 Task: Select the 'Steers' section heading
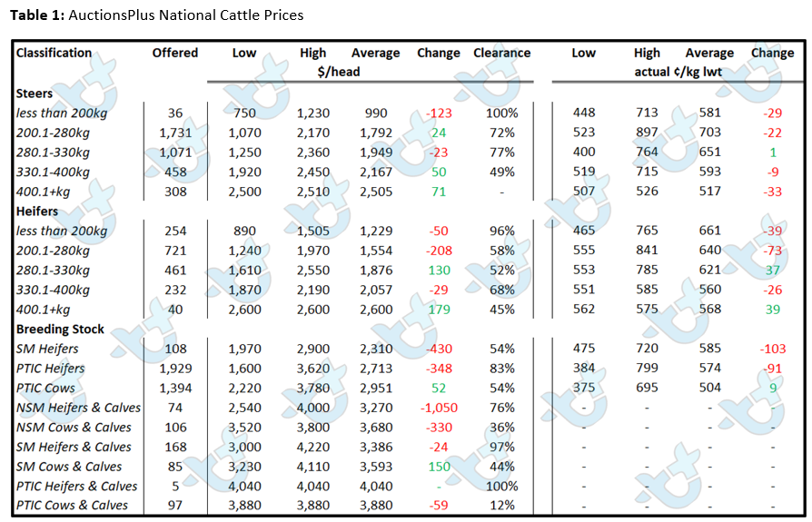click(x=35, y=94)
